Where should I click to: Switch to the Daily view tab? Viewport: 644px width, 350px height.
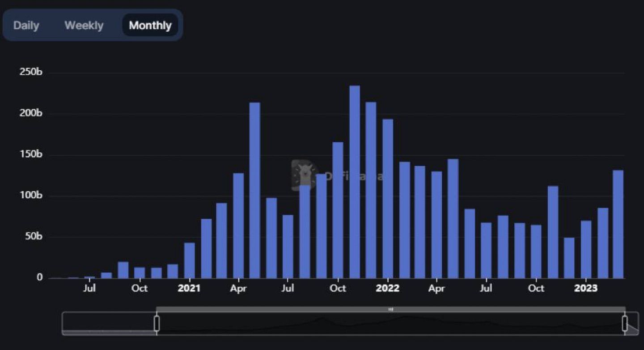coord(26,25)
